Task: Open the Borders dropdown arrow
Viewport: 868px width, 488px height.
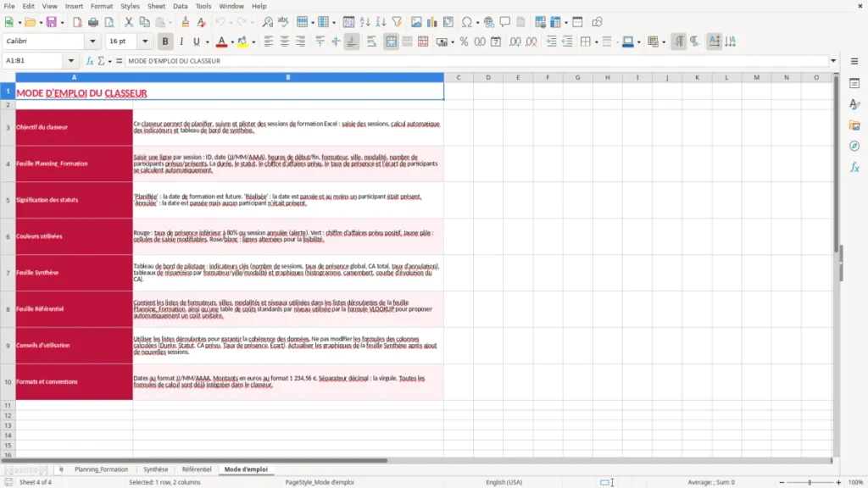Action: pyautogui.click(x=596, y=42)
